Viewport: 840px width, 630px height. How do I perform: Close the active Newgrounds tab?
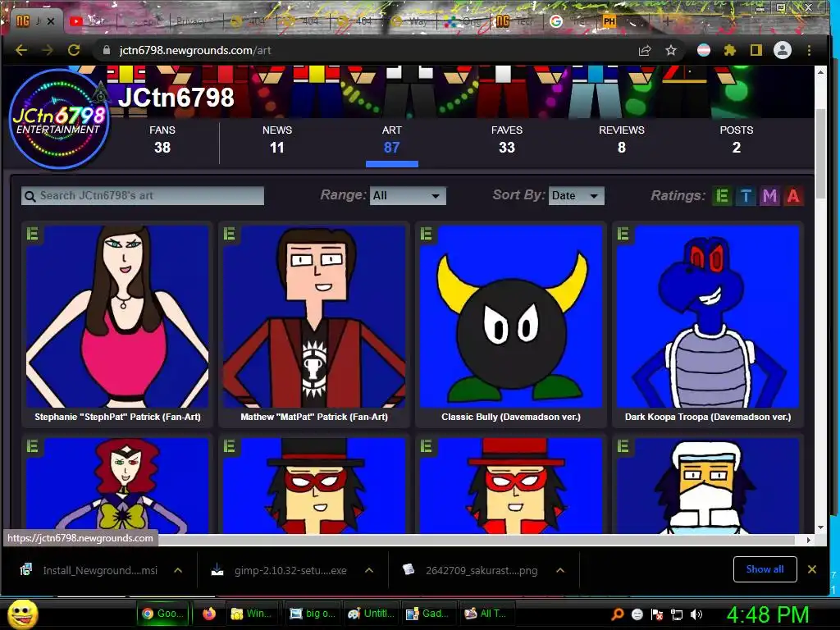[50, 21]
